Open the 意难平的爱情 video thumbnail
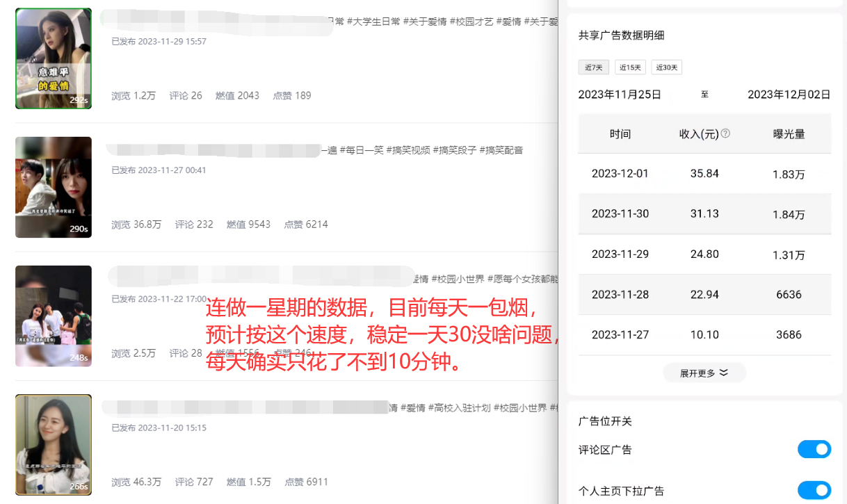 point(54,58)
